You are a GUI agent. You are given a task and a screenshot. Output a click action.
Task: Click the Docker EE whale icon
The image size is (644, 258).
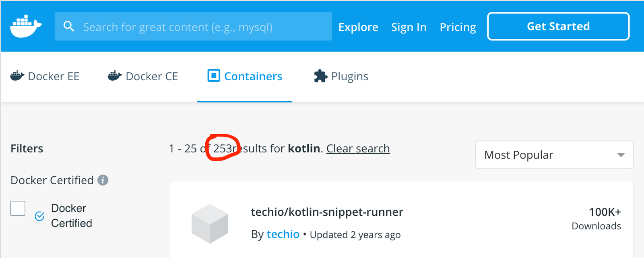click(x=17, y=76)
